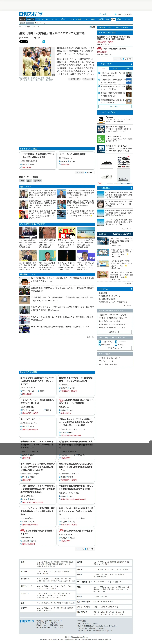Open 日刊スポーツイベントガイド link
The image size is (152, 644).
point(109,358)
